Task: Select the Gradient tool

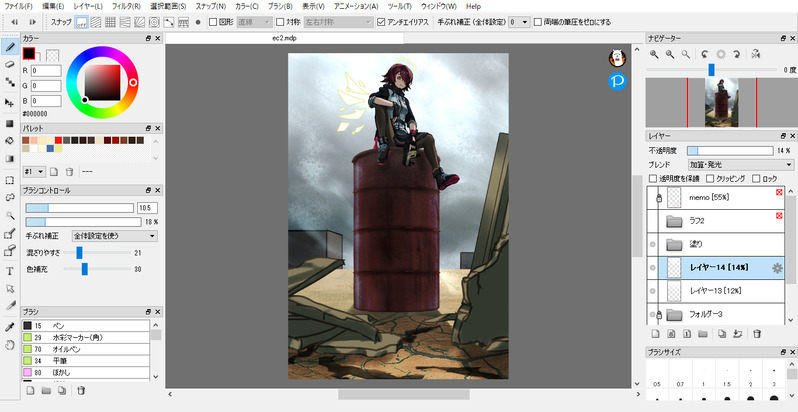Action: pos(9,159)
